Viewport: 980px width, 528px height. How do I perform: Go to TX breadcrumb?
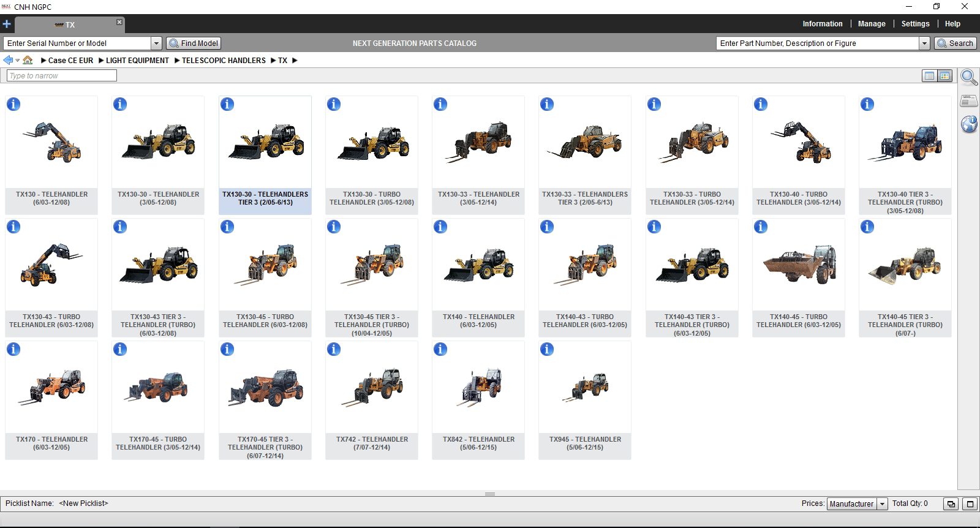click(x=282, y=61)
